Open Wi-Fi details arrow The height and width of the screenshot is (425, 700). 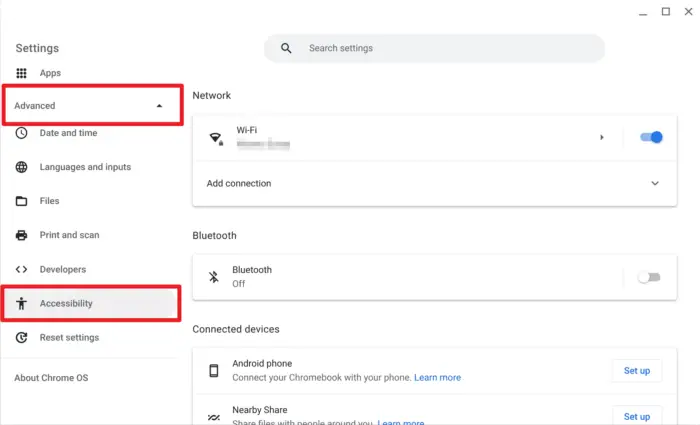click(x=602, y=138)
